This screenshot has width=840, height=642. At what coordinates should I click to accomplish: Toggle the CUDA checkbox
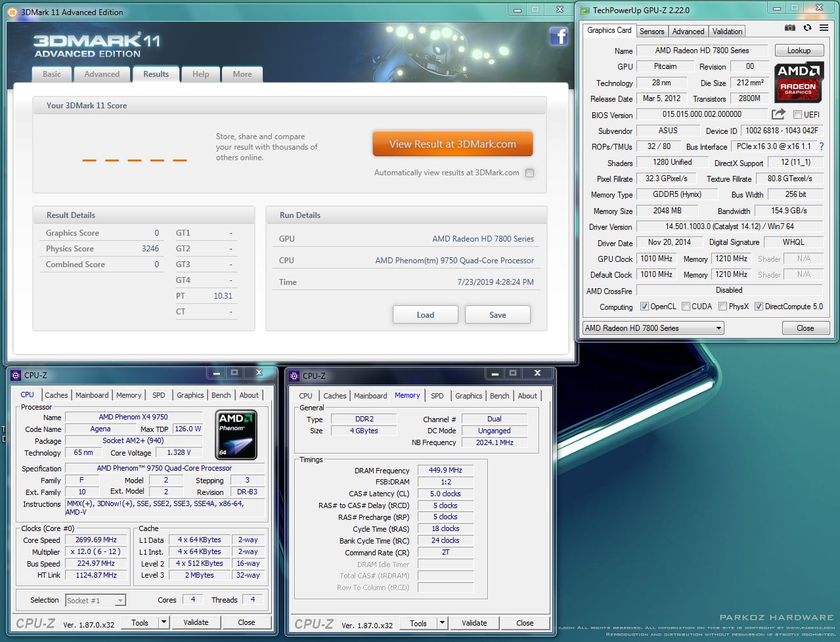coord(686,307)
